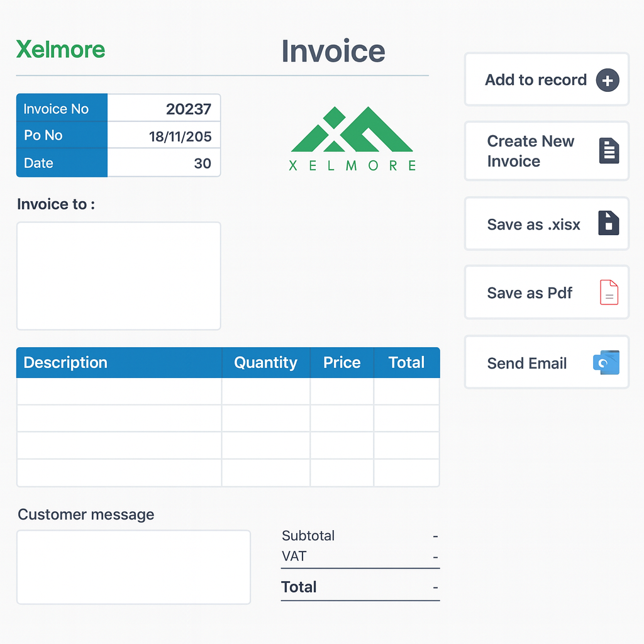Viewport: 644px width, 644px height.
Task: Click the document icon beside Create New Invoice
Action: (608, 151)
